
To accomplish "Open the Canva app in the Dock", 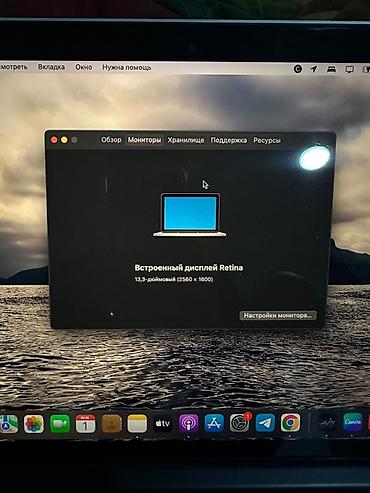I will coord(353,422).
